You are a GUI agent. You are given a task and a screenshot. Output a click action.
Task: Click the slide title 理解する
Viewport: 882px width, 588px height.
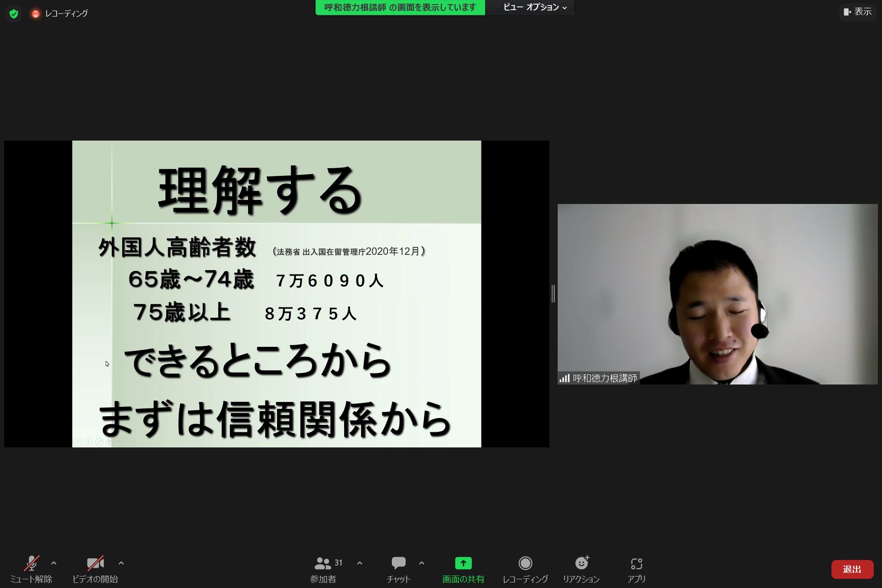pos(260,190)
